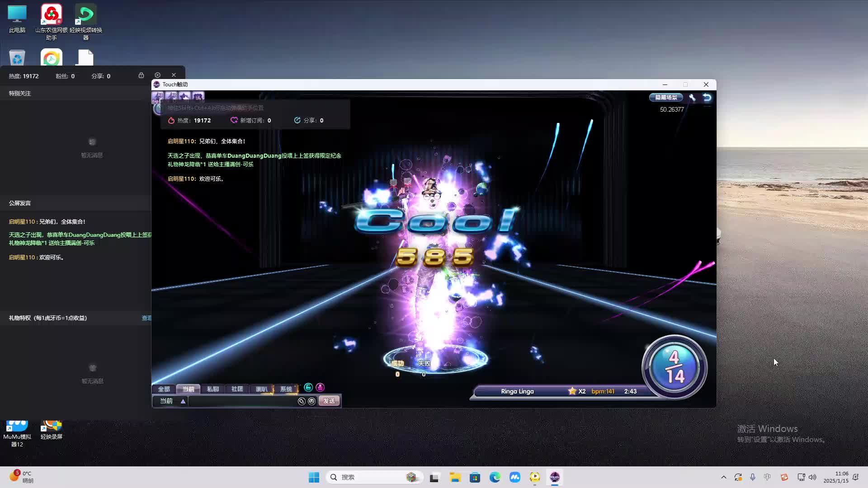Viewport: 868px width, 488px height.
Task: Click the volume speaker icon in tray
Action: (812, 477)
